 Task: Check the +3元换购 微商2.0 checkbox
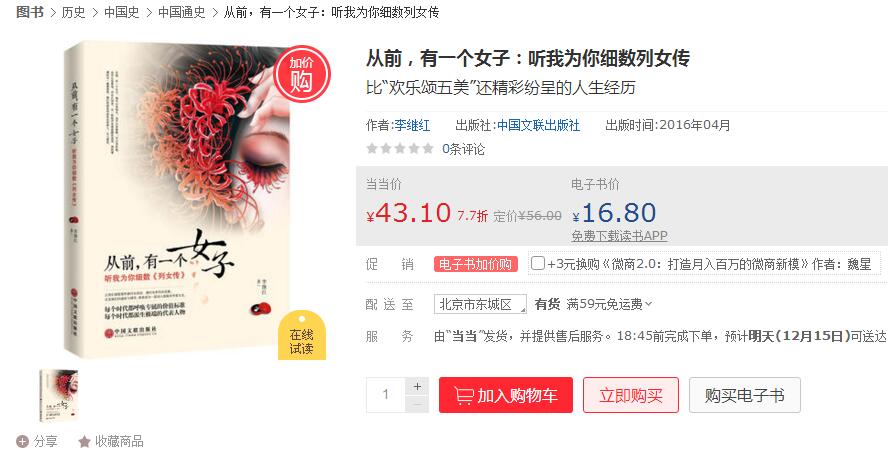point(537,263)
